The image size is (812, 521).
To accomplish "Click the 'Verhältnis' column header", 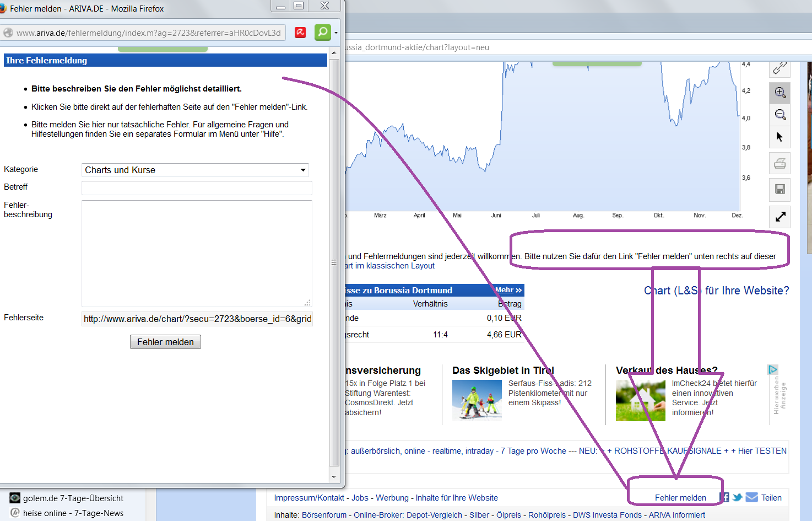I will (430, 304).
